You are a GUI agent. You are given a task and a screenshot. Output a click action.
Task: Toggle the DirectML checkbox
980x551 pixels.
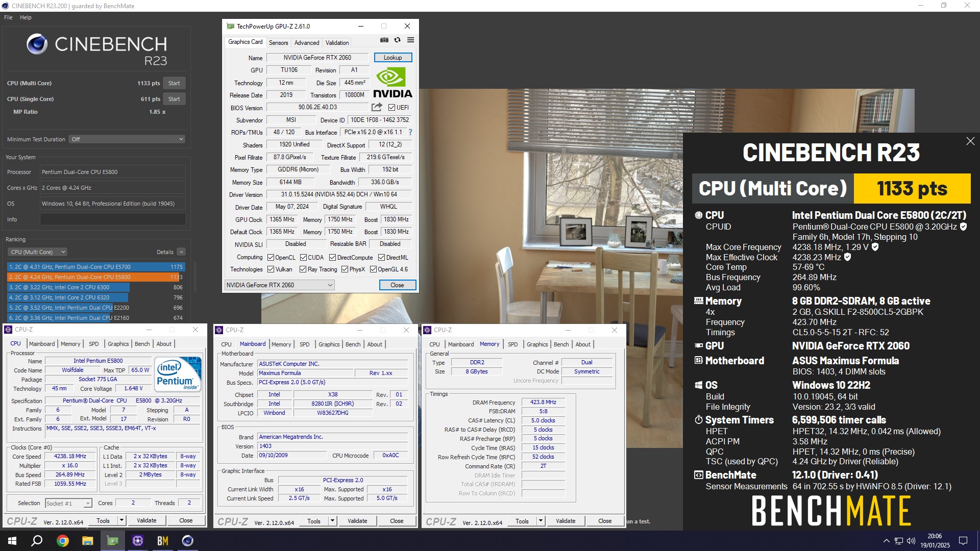coord(381,258)
